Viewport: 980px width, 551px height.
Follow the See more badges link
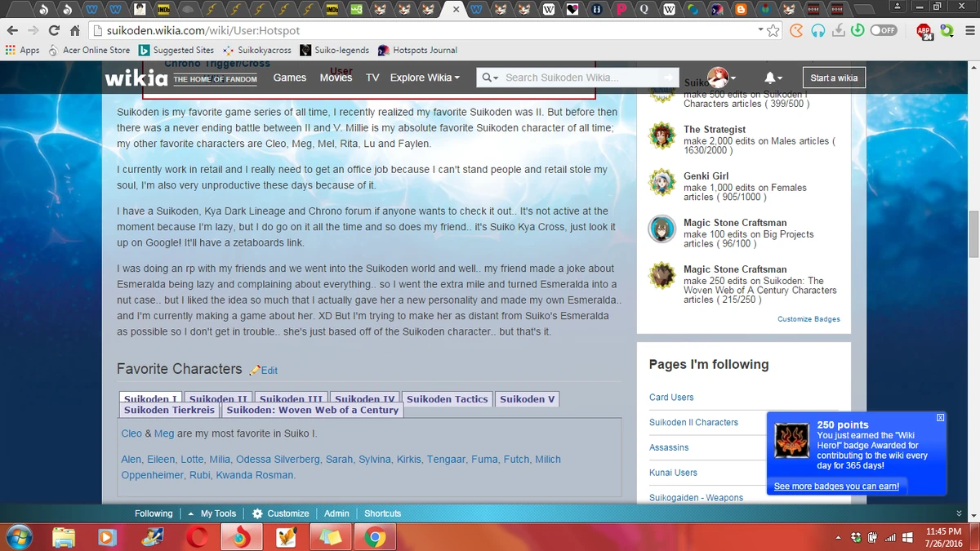click(836, 487)
